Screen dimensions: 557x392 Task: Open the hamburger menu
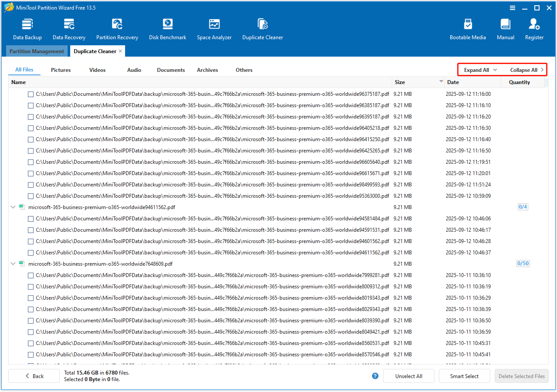(512, 7)
